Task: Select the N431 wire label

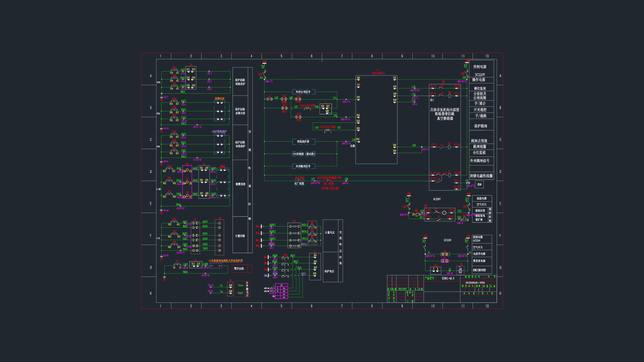Action: 184,157
